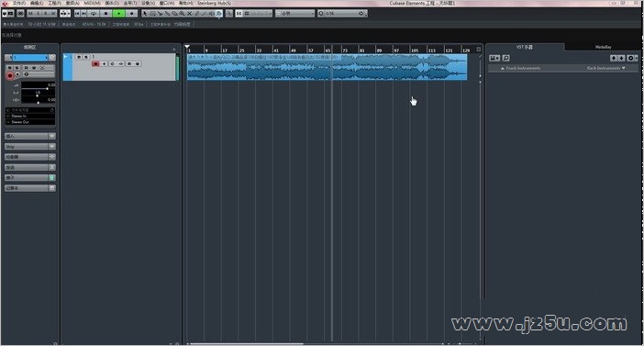Open the Steinberg Hub(S) menu
Screen dimensions: 644x346
[214, 3]
